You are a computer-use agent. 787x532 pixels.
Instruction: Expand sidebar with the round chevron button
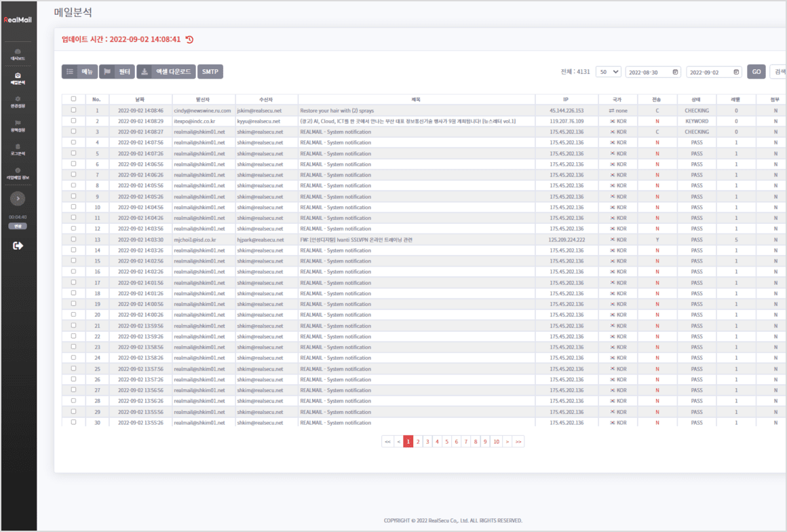pos(18,199)
